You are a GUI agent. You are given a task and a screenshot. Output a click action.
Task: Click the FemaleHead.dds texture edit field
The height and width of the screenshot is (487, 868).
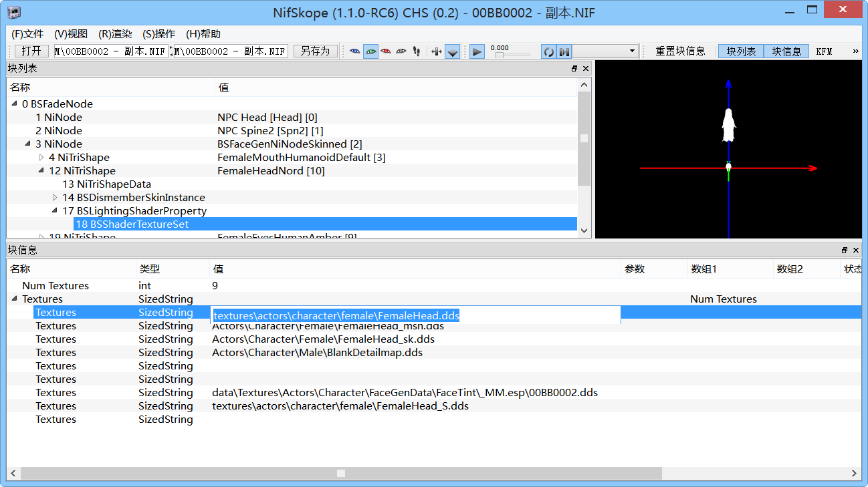pyautogui.click(x=415, y=315)
